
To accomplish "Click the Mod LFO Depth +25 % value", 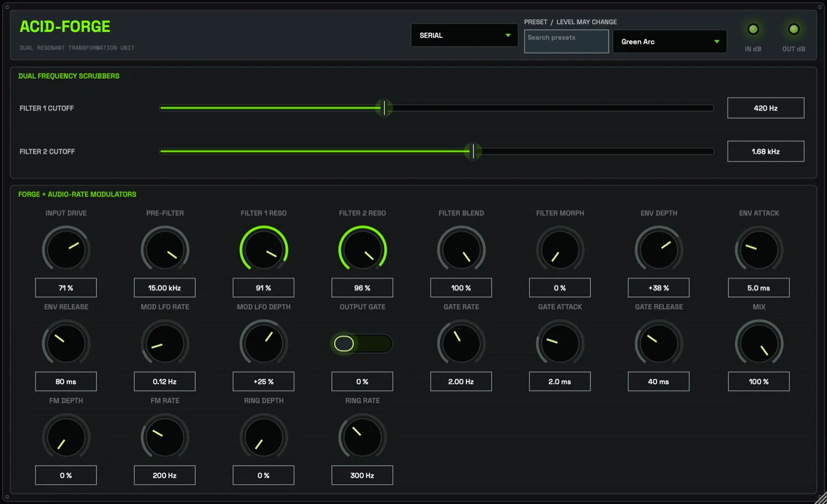I will click(264, 381).
